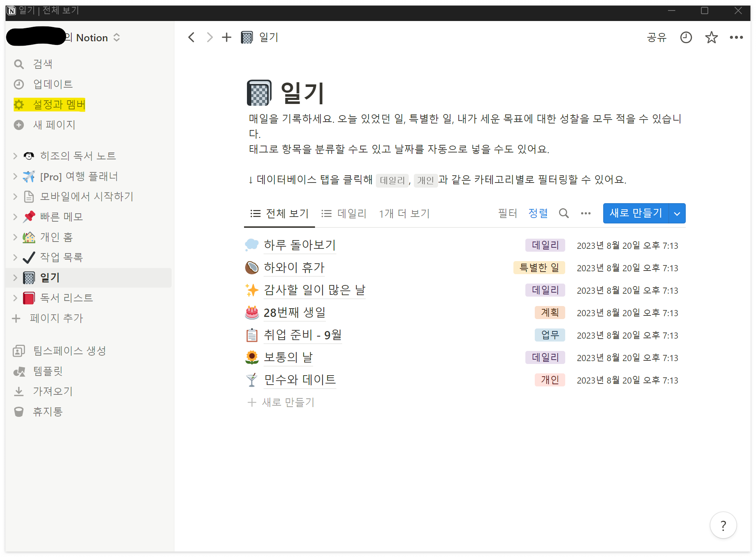Open 설정과 멤버 settings
This screenshot has height=557, width=756.
(x=59, y=105)
